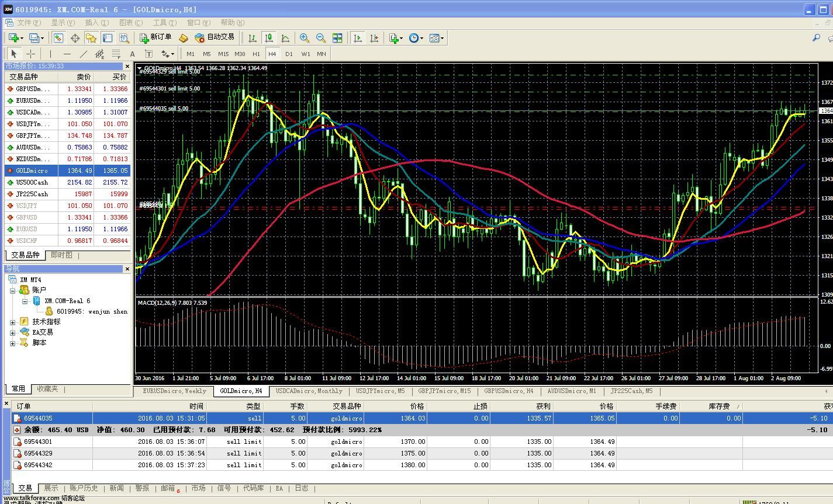Switch chart to bar chart icon
The image size is (833, 504).
pyautogui.click(x=253, y=38)
